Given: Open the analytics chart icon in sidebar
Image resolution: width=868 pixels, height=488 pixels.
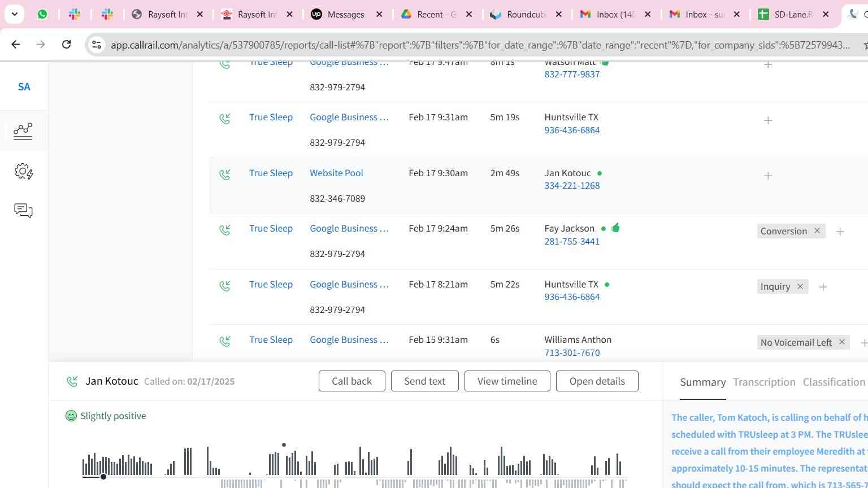Looking at the screenshot, I should point(23,131).
